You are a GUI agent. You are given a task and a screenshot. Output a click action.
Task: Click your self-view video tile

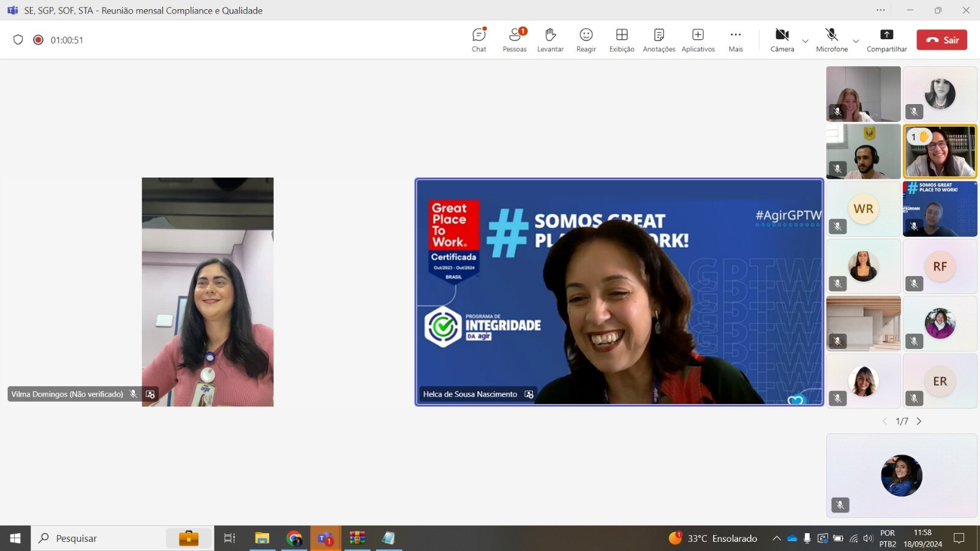click(x=902, y=476)
